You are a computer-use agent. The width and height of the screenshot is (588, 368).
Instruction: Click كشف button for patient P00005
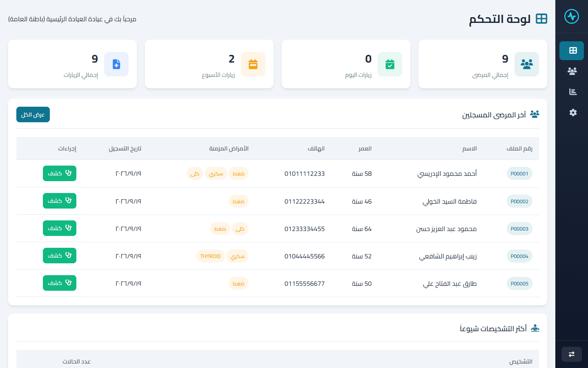pos(60,283)
